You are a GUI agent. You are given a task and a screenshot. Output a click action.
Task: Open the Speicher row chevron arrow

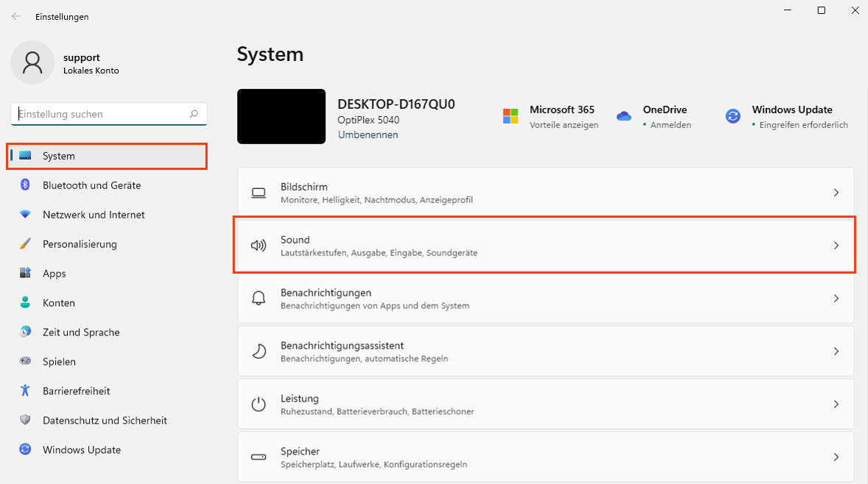(x=836, y=458)
